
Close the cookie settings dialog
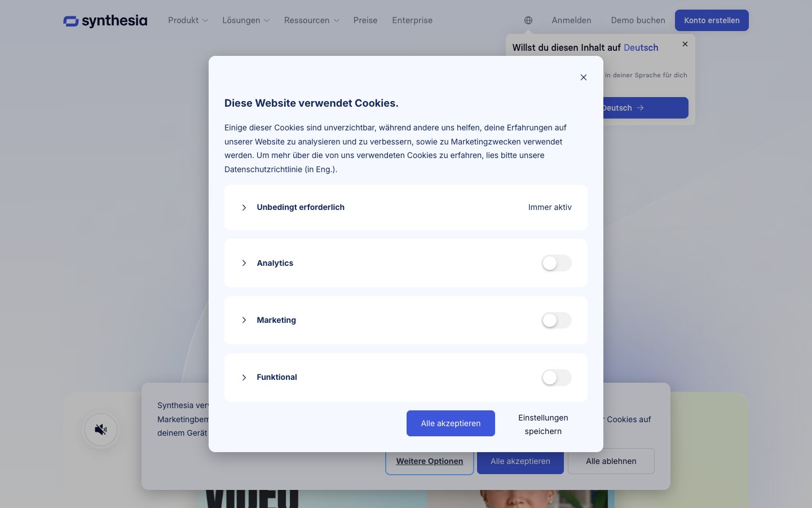[x=584, y=77]
